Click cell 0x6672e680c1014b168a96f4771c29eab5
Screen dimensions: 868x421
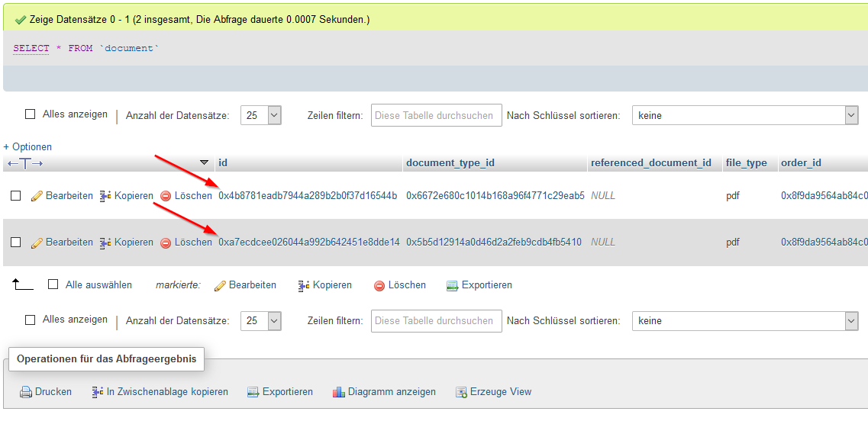tap(495, 196)
